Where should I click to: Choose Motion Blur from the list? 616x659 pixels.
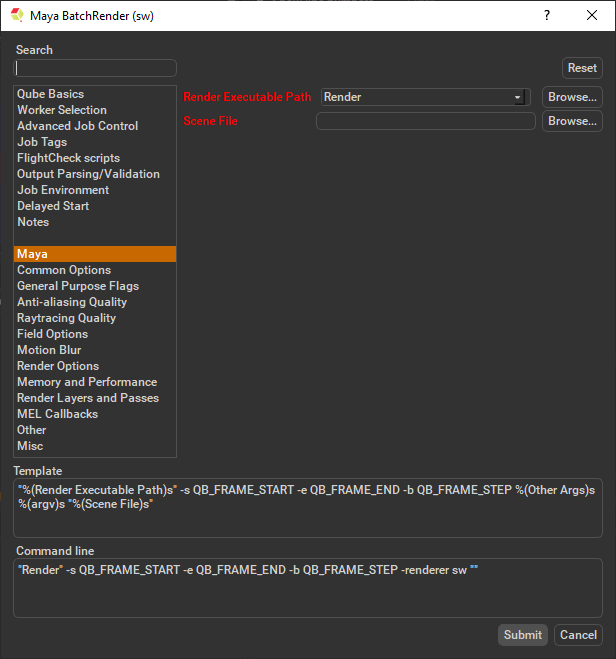click(x=49, y=350)
